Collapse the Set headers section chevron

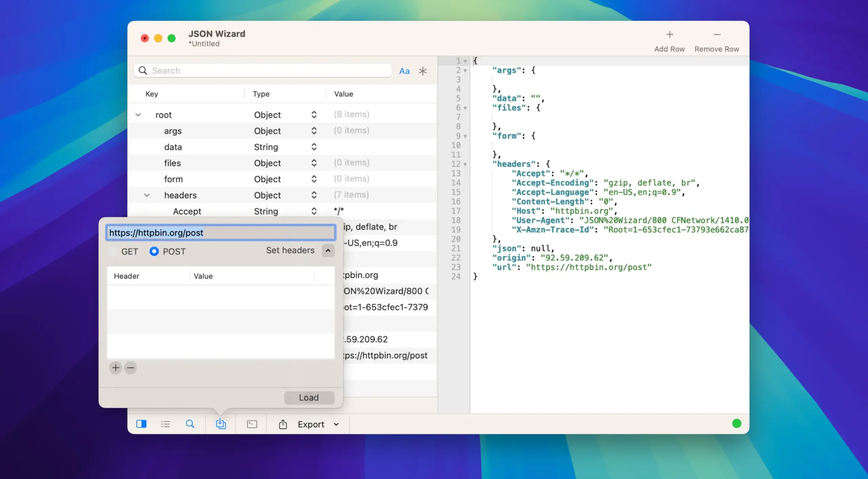pyautogui.click(x=328, y=251)
